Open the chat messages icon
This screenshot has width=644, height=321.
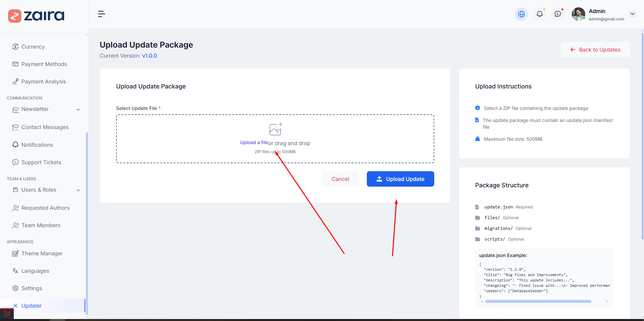click(x=557, y=14)
